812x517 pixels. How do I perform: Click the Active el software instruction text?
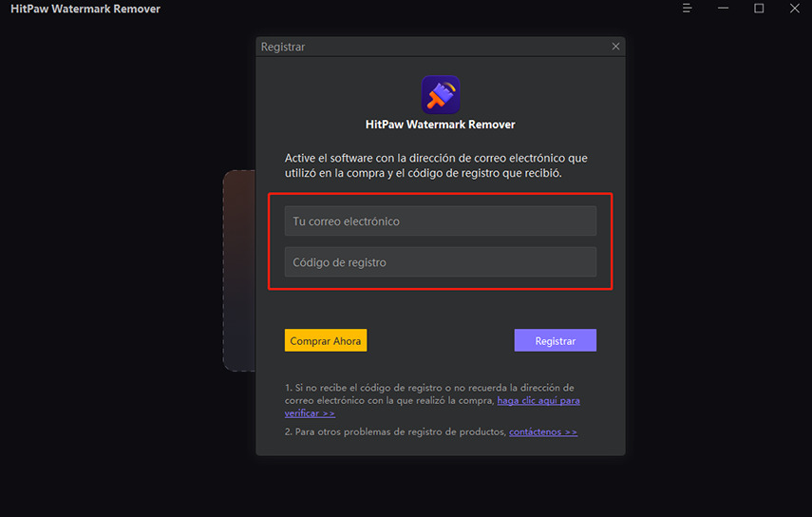[x=436, y=165]
